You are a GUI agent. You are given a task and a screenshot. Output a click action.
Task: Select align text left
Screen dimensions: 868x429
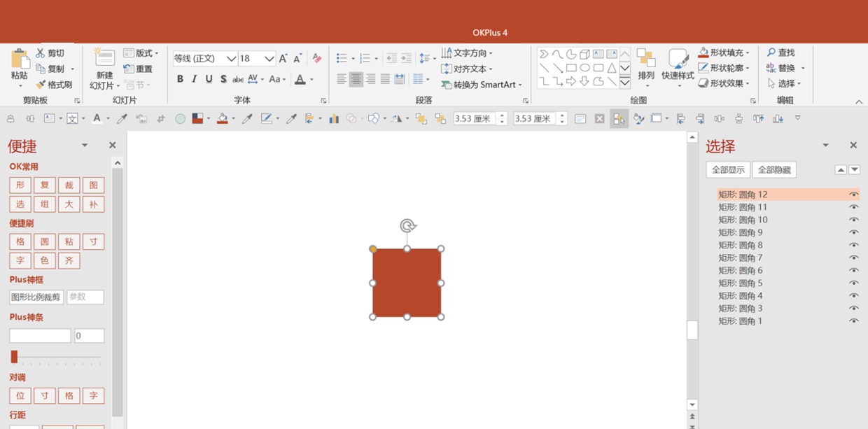click(x=342, y=79)
